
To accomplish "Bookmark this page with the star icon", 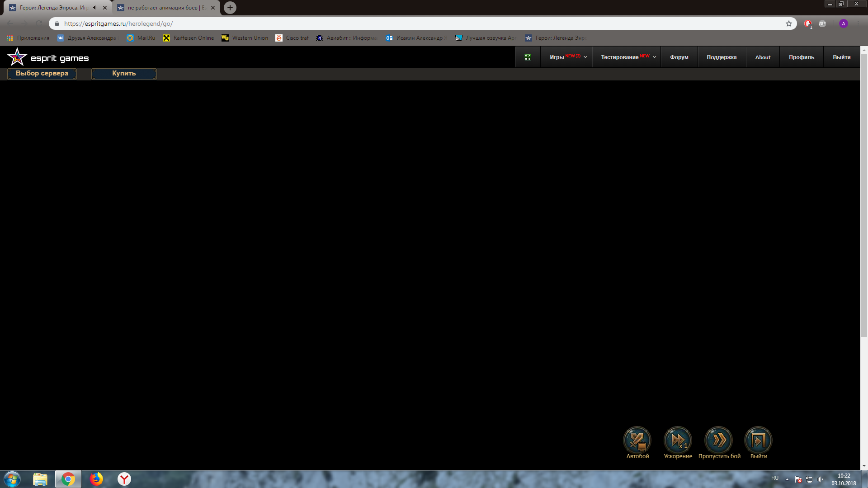I will pyautogui.click(x=789, y=23).
